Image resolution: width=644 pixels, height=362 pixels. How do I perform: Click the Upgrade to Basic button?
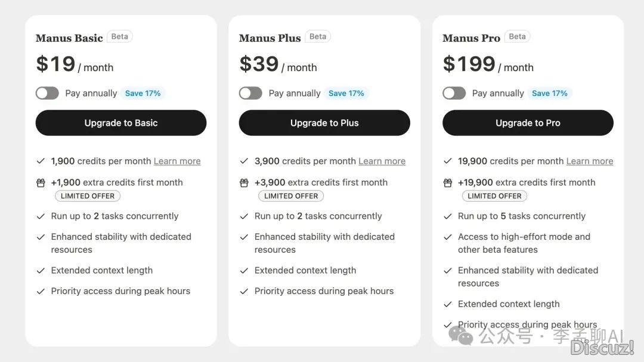pos(121,123)
